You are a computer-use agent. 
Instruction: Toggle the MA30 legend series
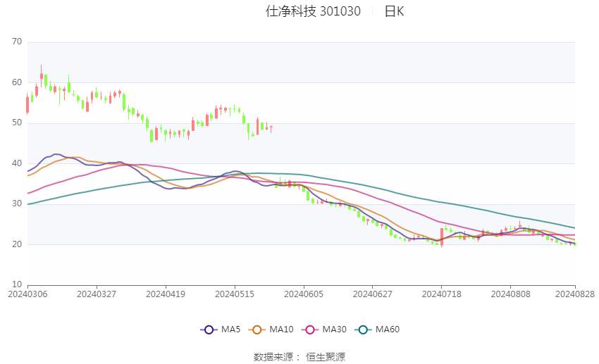point(324,330)
